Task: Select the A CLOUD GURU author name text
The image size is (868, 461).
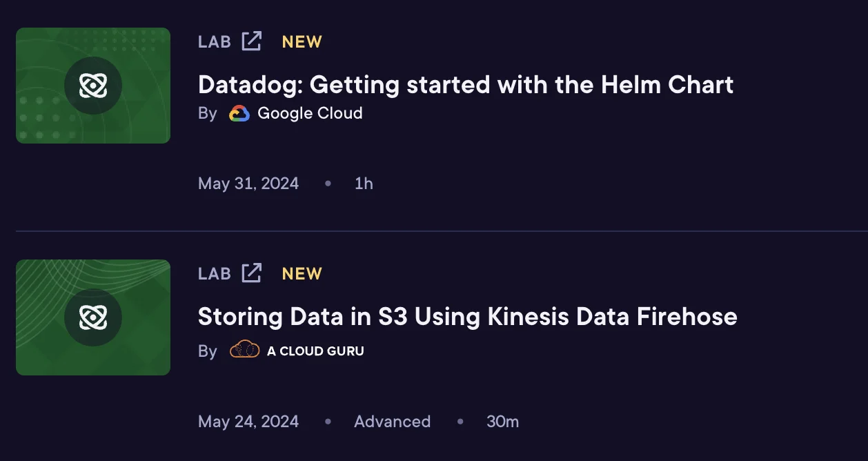Action: [x=315, y=350]
